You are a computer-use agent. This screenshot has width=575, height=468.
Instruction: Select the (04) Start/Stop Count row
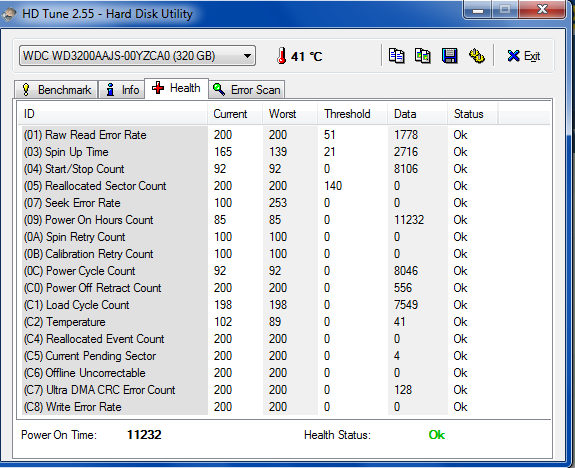pyautogui.click(x=284, y=169)
